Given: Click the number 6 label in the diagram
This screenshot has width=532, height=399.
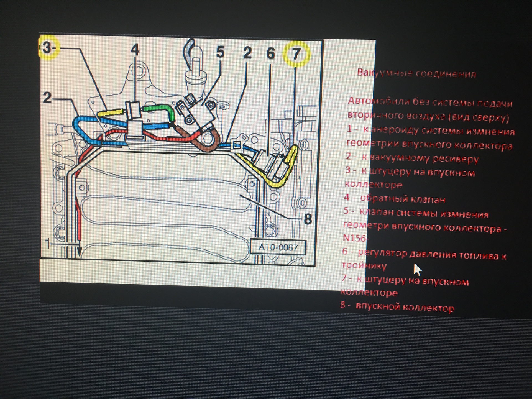Looking at the screenshot, I should [x=270, y=53].
